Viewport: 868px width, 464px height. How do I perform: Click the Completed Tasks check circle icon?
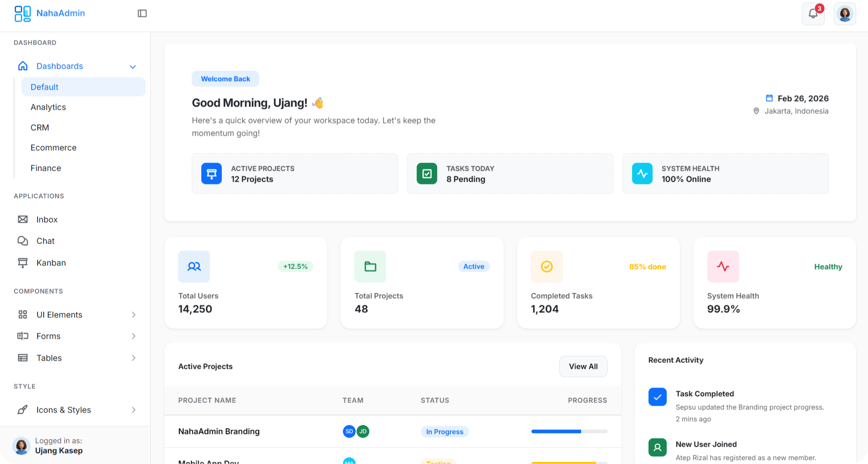(x=547, y=266)
